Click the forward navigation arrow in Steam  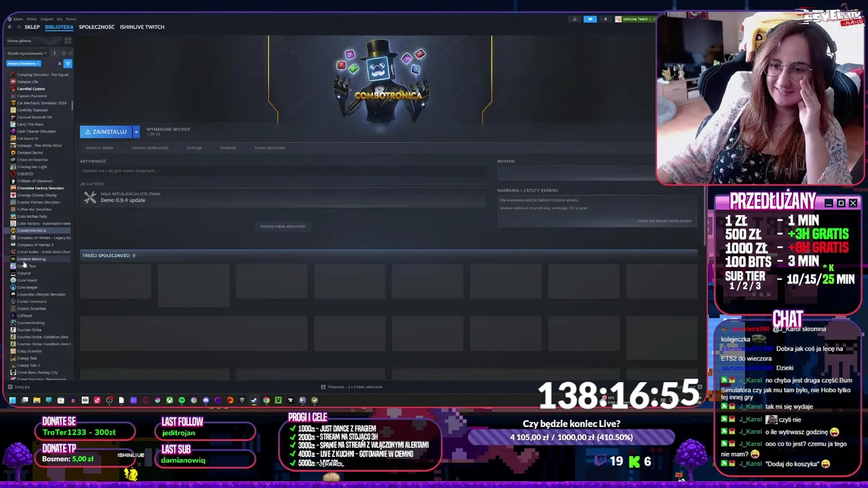[x=19, y=27]
